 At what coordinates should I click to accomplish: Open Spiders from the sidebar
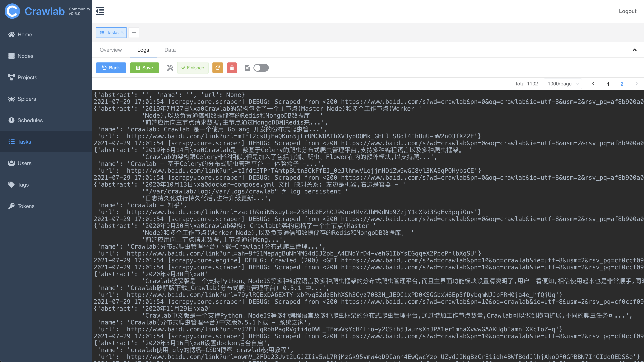click(26, 99)
